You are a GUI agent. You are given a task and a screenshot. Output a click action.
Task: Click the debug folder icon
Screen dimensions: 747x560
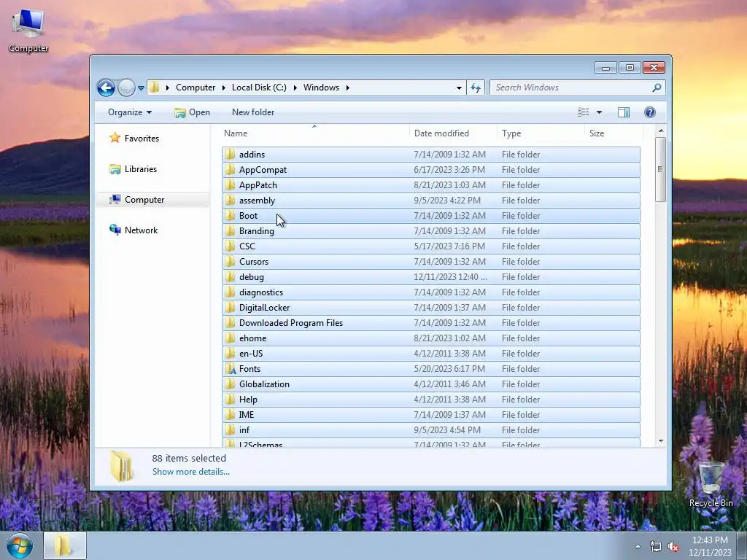coord(230,276)
